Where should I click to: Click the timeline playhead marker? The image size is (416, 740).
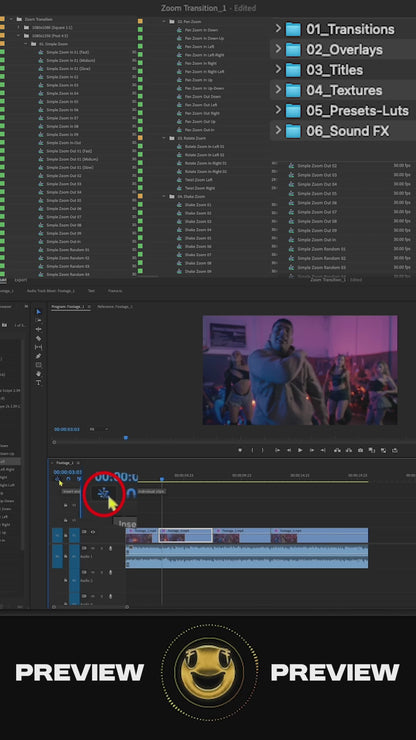point(161,479)
